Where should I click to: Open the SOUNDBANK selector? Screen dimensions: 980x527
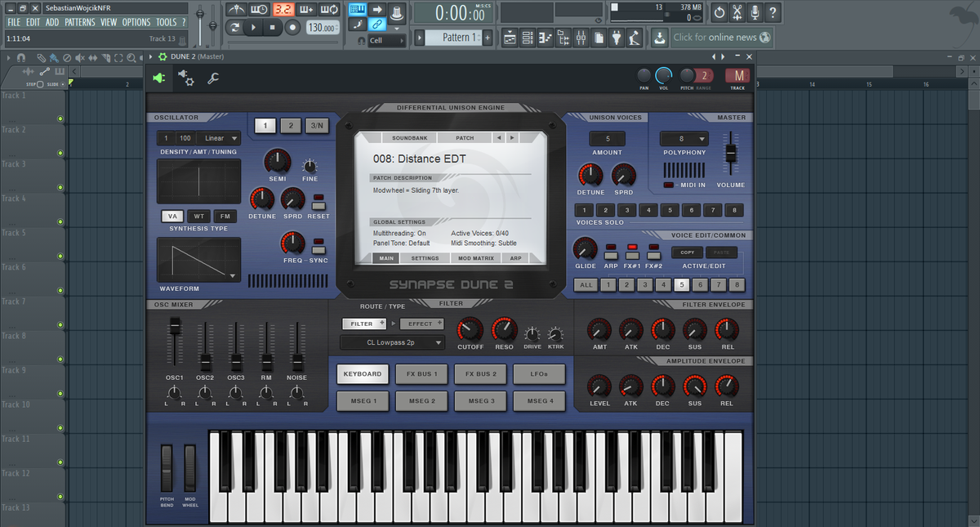pos(409,137)
